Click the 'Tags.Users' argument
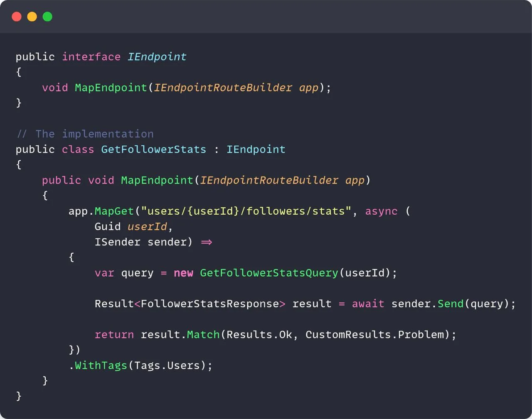The height and width of the screenshot is (419, 532). (x=167, y=365)
